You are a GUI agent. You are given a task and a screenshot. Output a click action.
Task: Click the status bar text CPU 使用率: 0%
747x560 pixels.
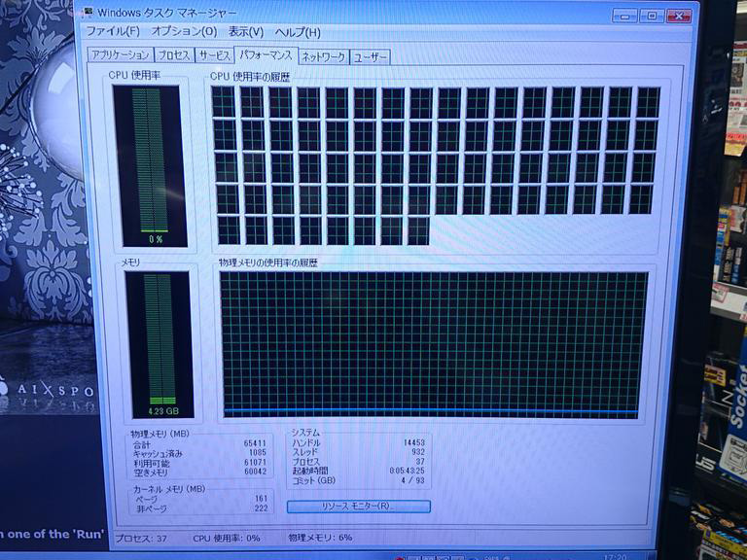pyautogui.click(x=227, y=538)
